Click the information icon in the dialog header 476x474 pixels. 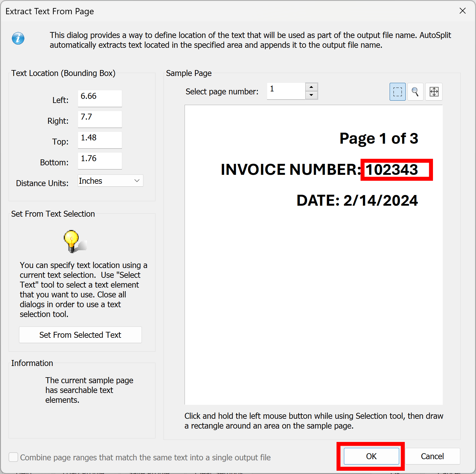[x=18, y=38]
